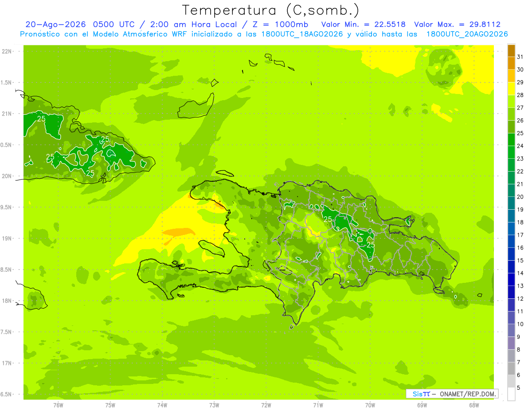
Task: Click the "69W" longitude tick label
Action: (x=422, y=406)
